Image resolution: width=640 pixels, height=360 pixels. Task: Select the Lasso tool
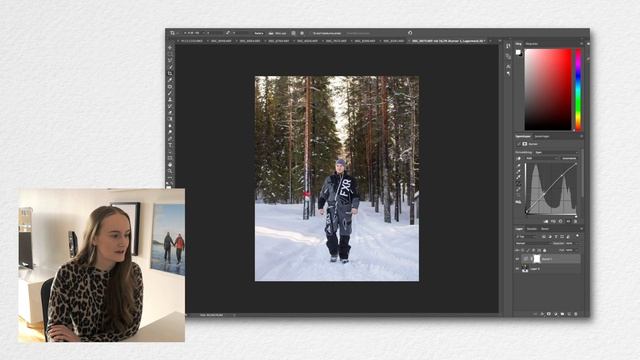coord(170,60)
